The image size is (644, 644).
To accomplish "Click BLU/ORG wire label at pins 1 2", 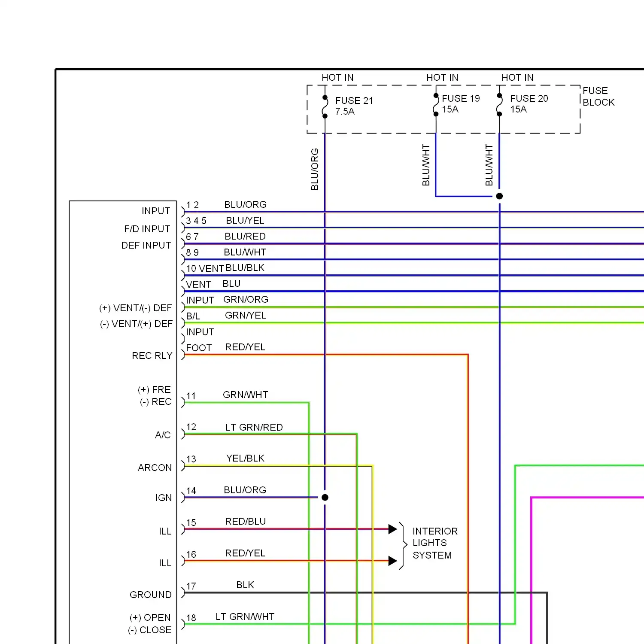I will (245, 204).
